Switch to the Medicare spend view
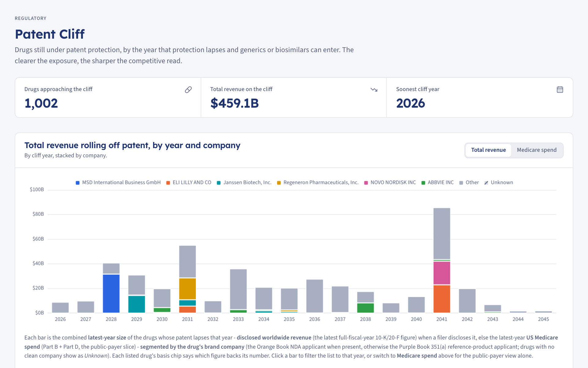The height and width of the screenshot is (368, 588). 537,150
